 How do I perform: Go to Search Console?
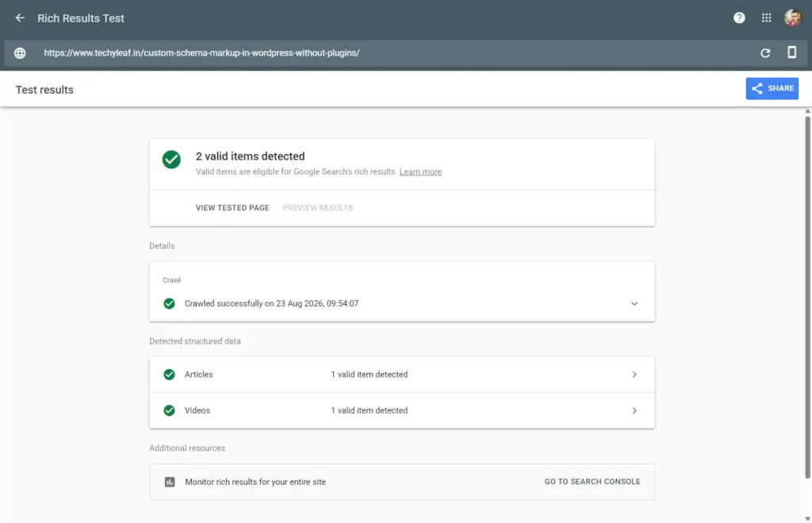[592, 482]
